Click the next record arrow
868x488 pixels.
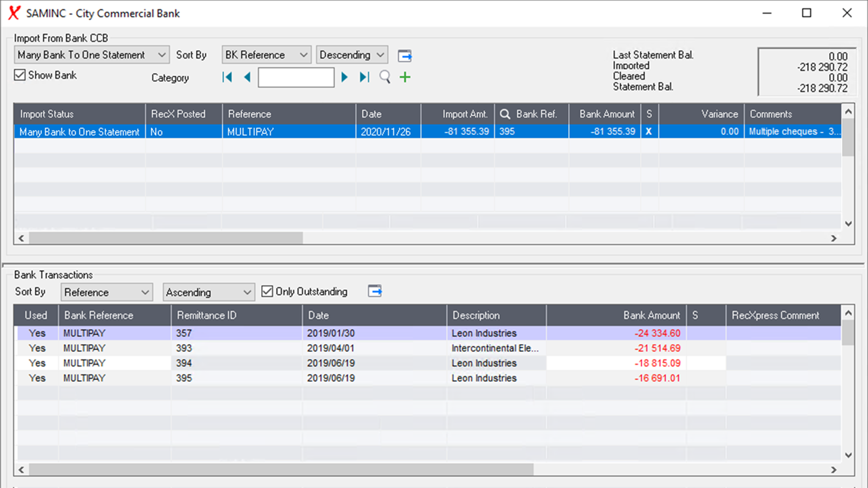344,77
